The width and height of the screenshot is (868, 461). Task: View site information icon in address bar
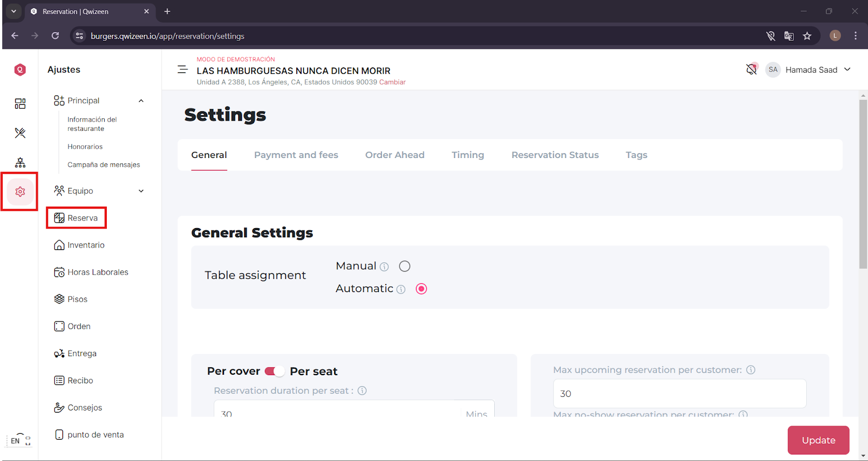click(80, 36)
